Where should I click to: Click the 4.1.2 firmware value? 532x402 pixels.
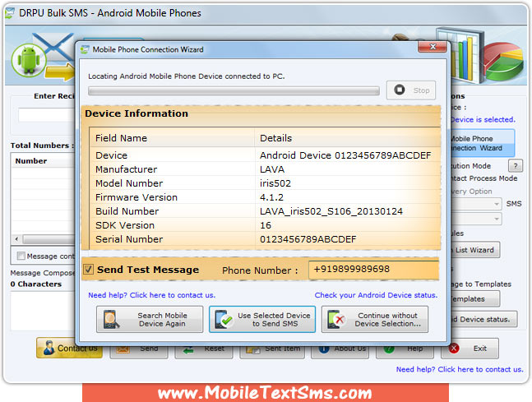pos(271,197)
